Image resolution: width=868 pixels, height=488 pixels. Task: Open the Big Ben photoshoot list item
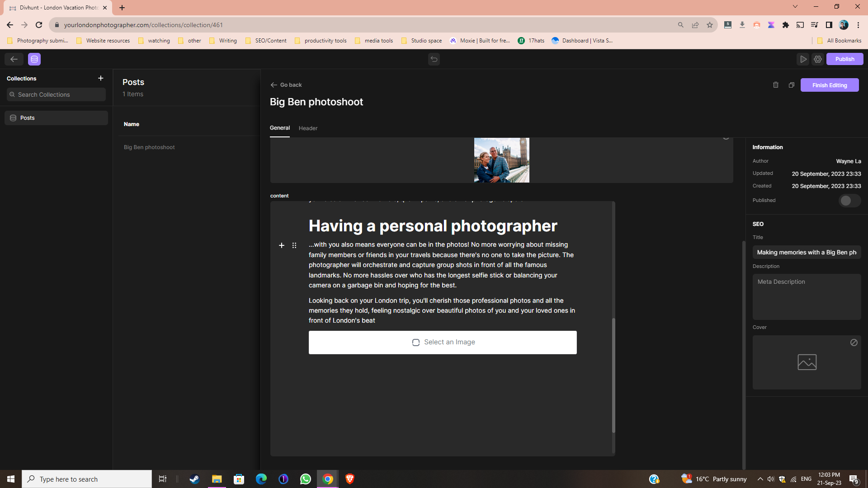pyautogui.click(x=149, y=147)
